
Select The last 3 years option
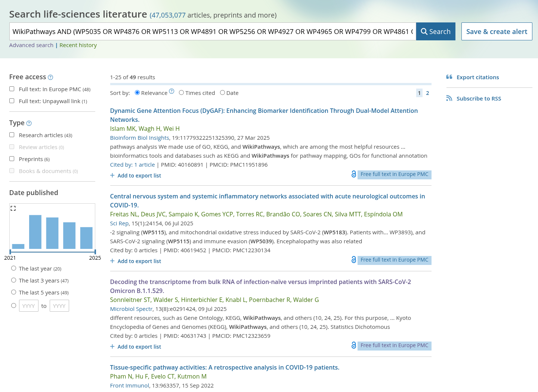tap(14, 280)
